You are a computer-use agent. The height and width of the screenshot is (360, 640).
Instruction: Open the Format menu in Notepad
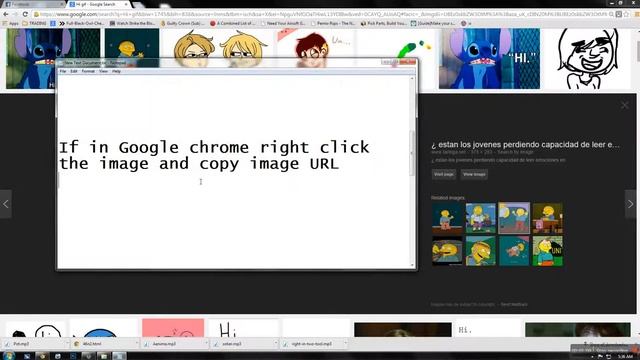pos(88,71)
